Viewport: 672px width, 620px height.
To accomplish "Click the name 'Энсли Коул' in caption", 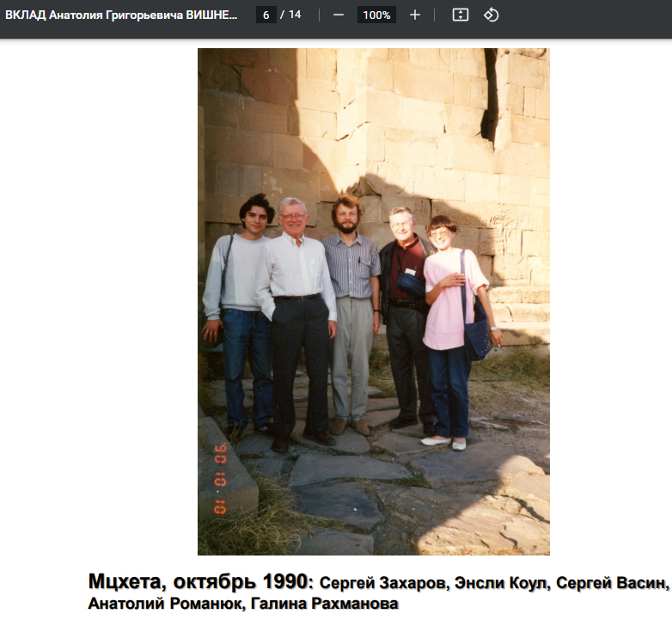I will (501, 585).
